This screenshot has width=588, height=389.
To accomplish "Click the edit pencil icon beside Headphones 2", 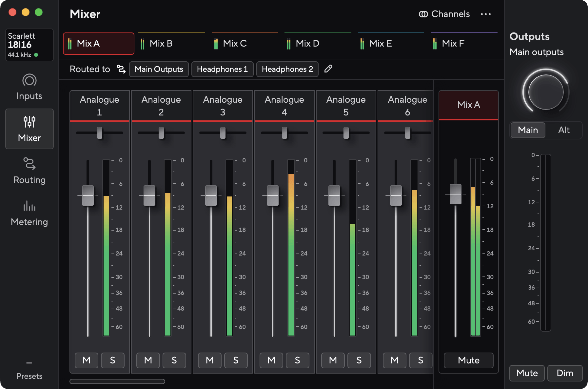I will (x=328, y=69).
